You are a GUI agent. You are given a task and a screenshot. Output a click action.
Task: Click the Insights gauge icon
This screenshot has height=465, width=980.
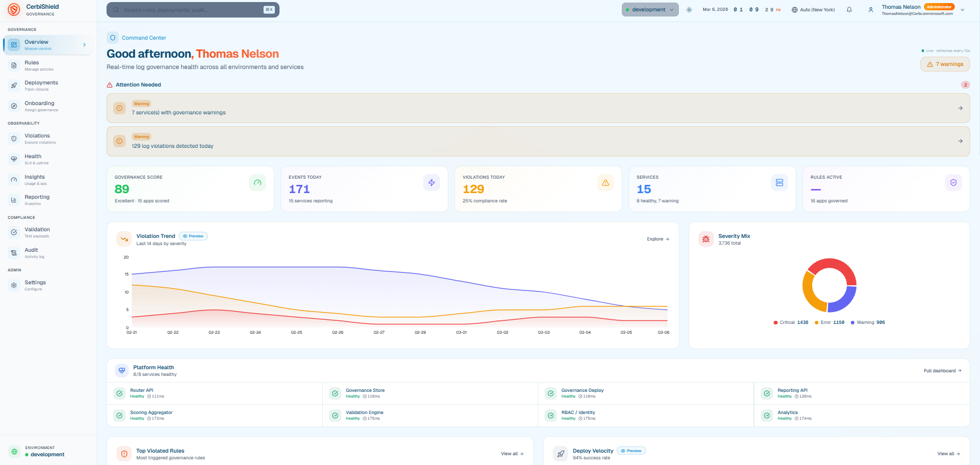14,180
